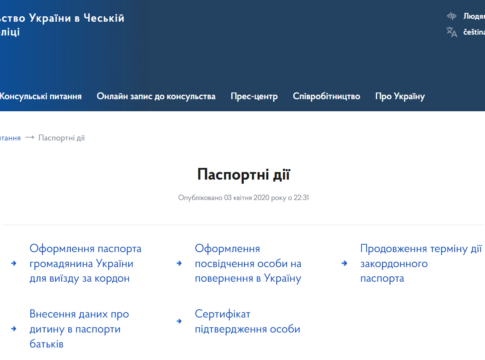
Task: Open Внесення даних про дитину в паспорти link
Action: (x=79, y=329)
